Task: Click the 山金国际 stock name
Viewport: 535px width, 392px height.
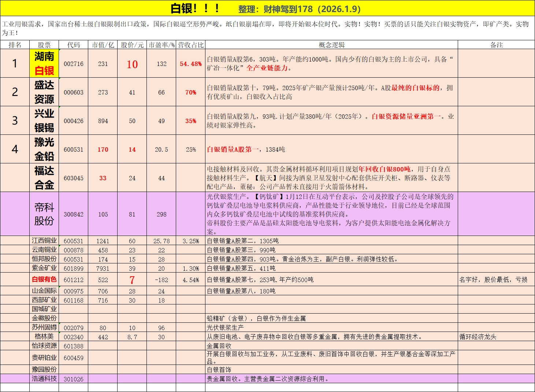Action: click(x=44, y=291)
